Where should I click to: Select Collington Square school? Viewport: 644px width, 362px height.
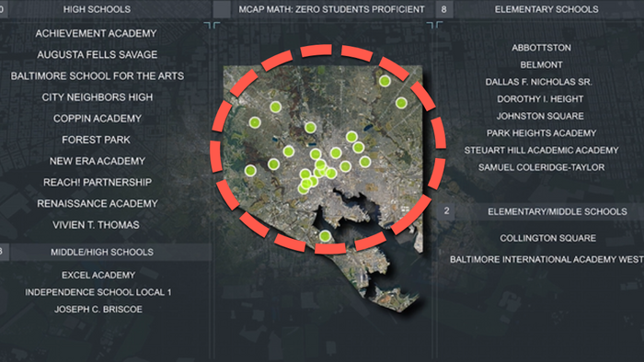(x=548, y=238)
